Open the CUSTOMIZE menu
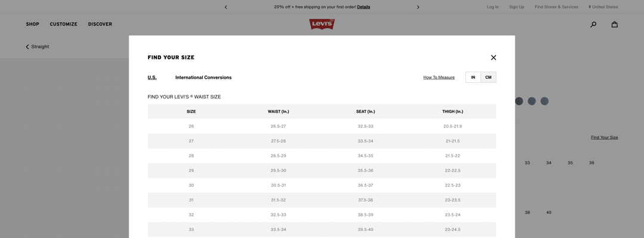Image resolution: width=644 pixels, height=238 pixels. (x=64, y=24)
